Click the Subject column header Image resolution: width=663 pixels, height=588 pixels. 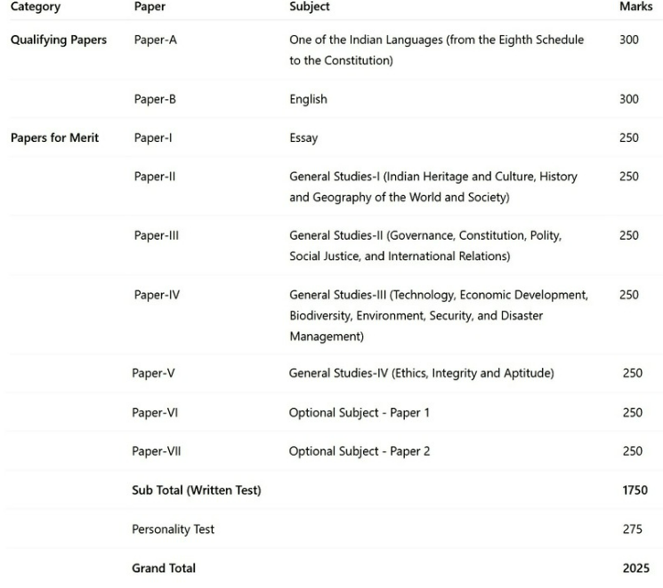tap(310, 7)
